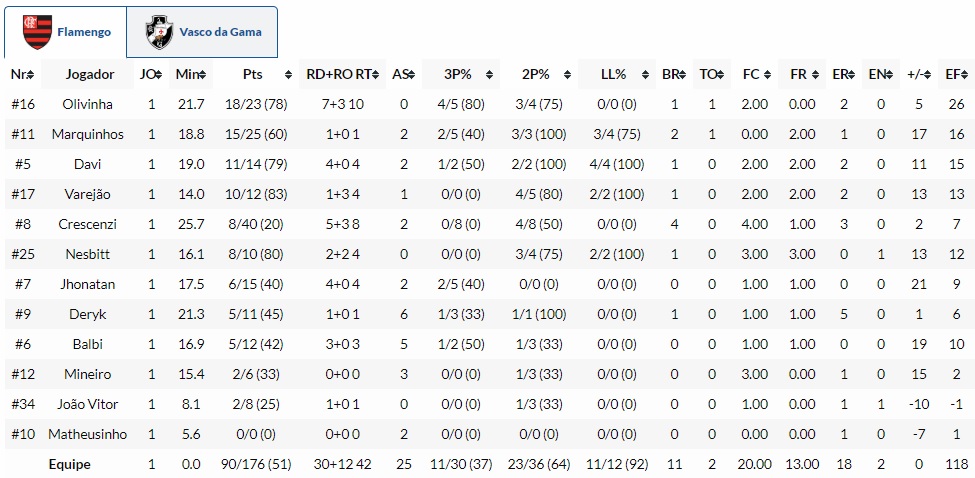Sort by Min column sort arrows
The height and width of the screenshot is (478, 975).
pyautogui.click(x=207, y=75)
